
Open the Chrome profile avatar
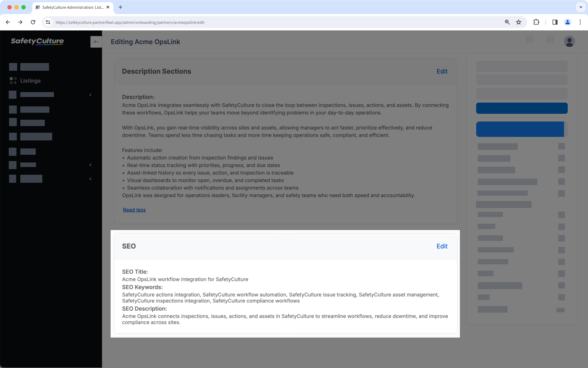click(568, 22)
